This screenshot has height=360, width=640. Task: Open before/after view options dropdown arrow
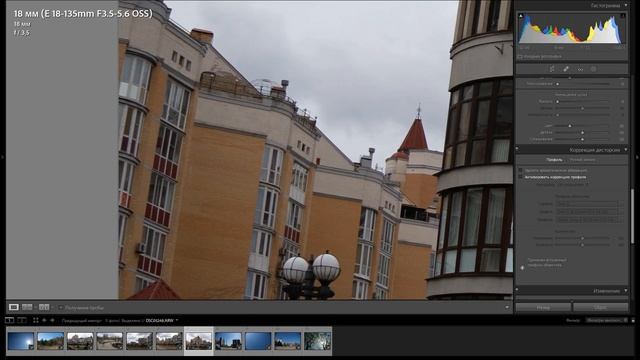point(52,307)
